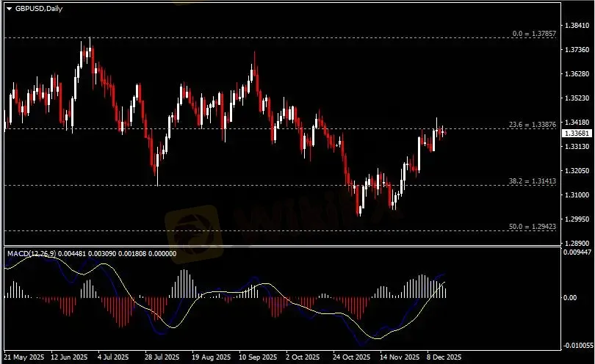
Task: Click the 14 Nov 2025 date label
Action: (x=400, y=357)
